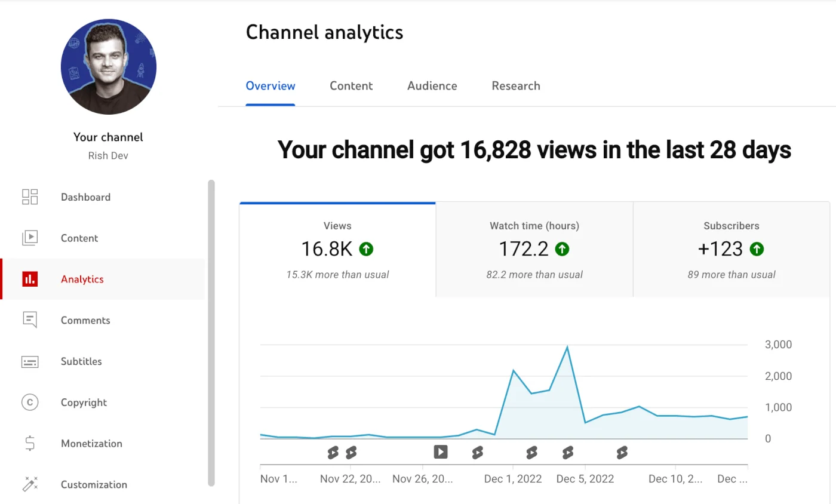This screenshot has height=504, width=836.
Task: Click the Analytics sidebar icon
Action: 30,279
